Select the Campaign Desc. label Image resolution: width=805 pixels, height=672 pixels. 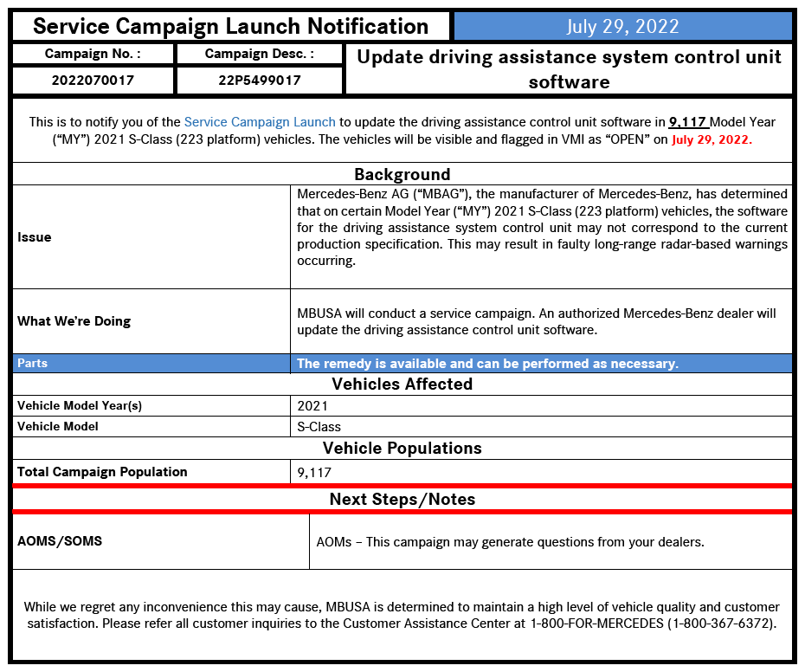tap(260, 54)
